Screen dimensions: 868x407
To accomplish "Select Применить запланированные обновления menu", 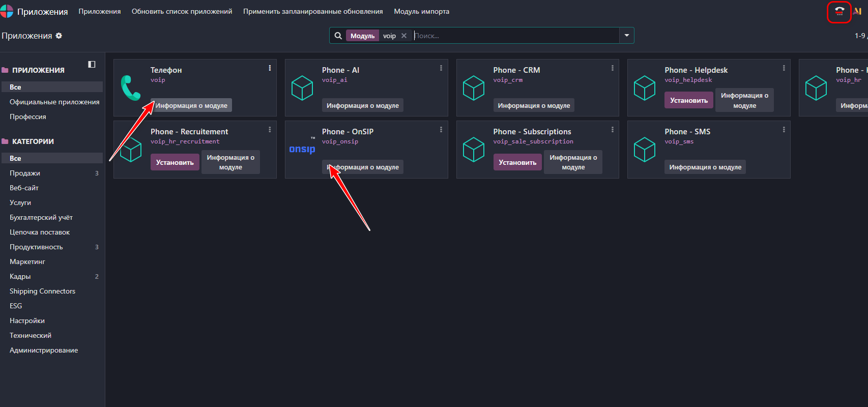I will tap(313, 11).
